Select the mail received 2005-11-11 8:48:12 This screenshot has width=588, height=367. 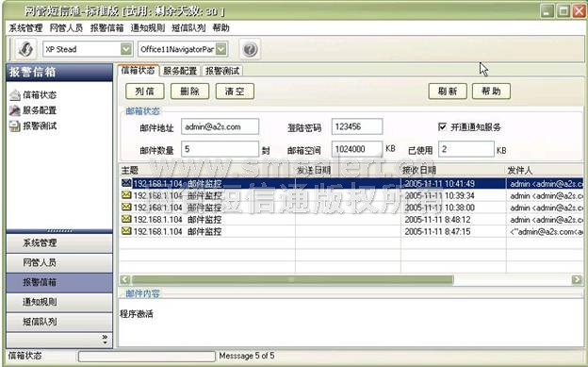pyautogui.click(x=351, y=220)
